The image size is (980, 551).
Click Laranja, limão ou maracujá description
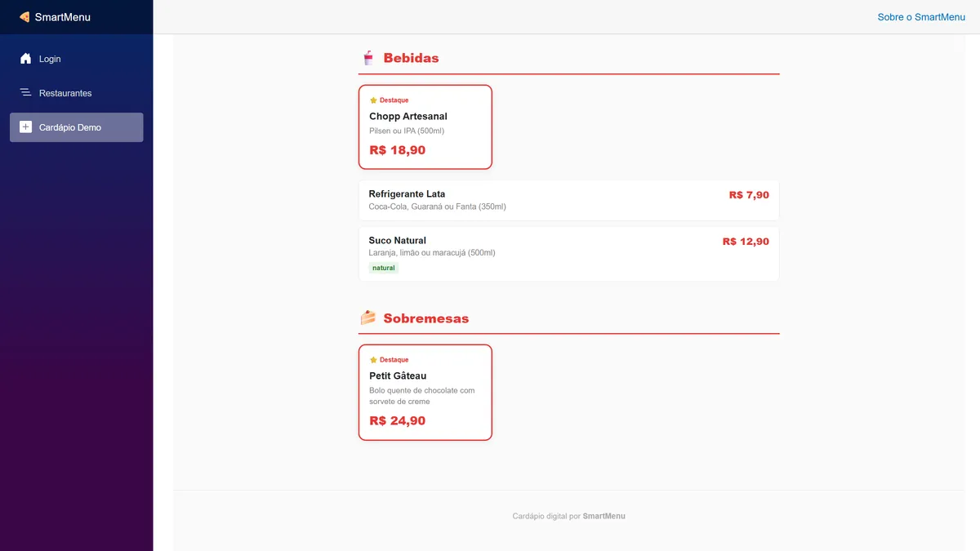point(432,253)
